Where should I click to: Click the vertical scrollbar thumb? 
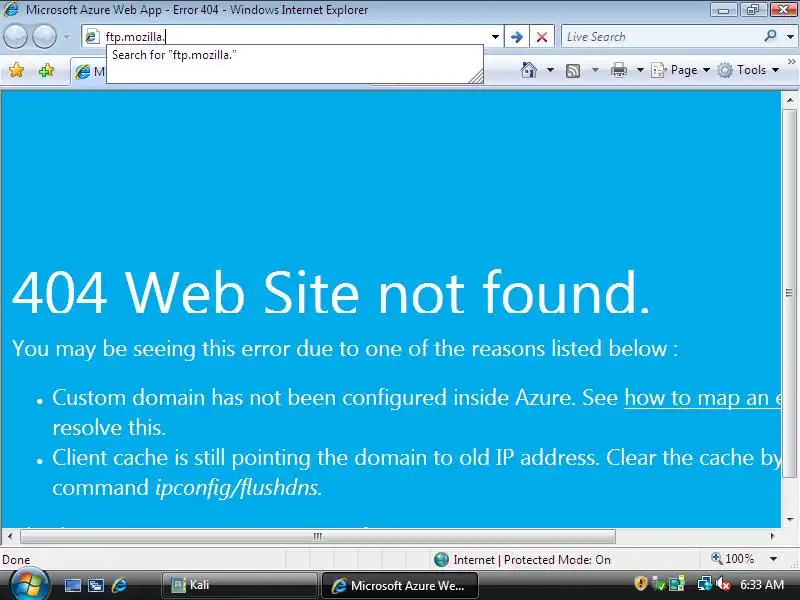(790, 293)
